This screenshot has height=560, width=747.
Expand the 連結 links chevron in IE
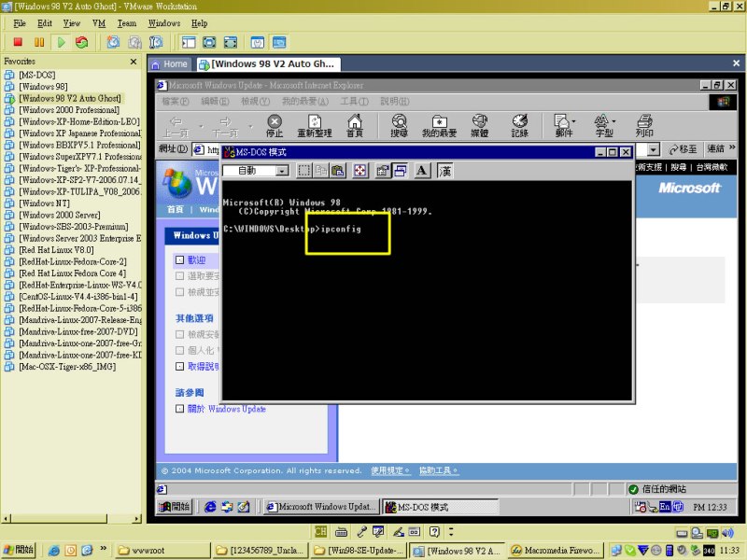pyautogui.click(x=732, y=148)
